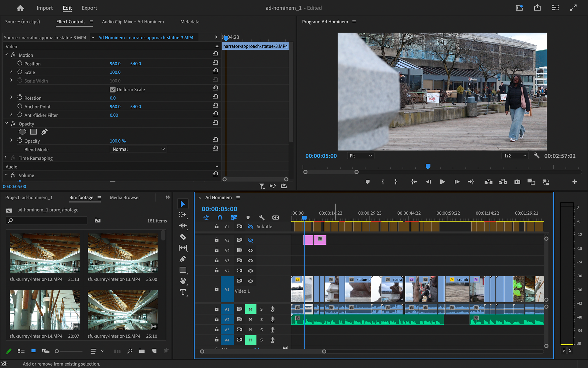This screenshot has height=368, width=588.
Task: Open the Metadata tab
Action: point(190,22)
